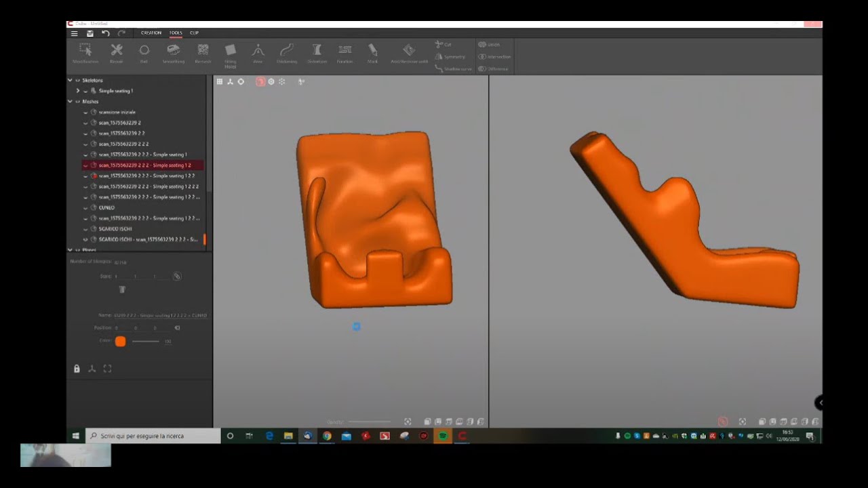Click the target center icon in viewport toolbar
Screen dimensions: 868x488
pyautogui.click(x=241, y=81)
